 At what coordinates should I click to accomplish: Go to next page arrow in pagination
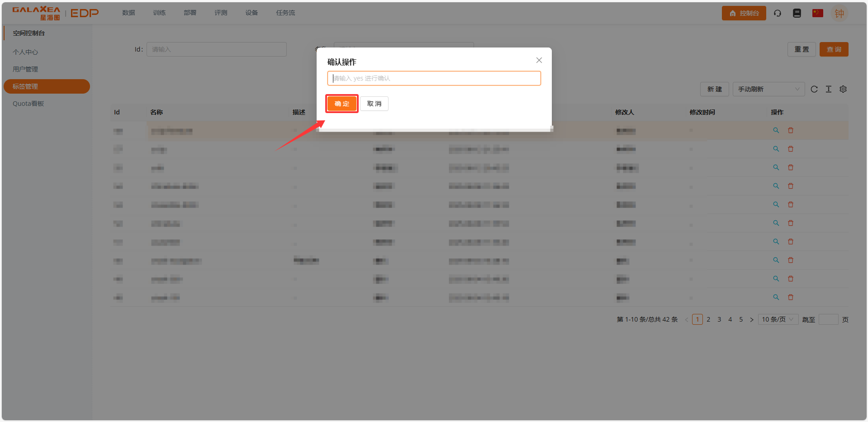(x=752, y=319)
